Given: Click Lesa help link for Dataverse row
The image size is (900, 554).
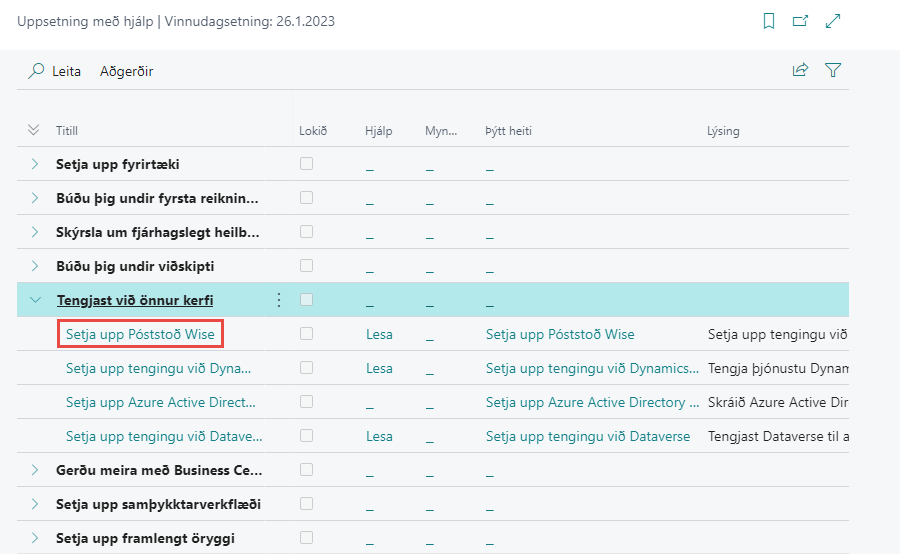Looking at the screenshot, I should pos(379,436).
